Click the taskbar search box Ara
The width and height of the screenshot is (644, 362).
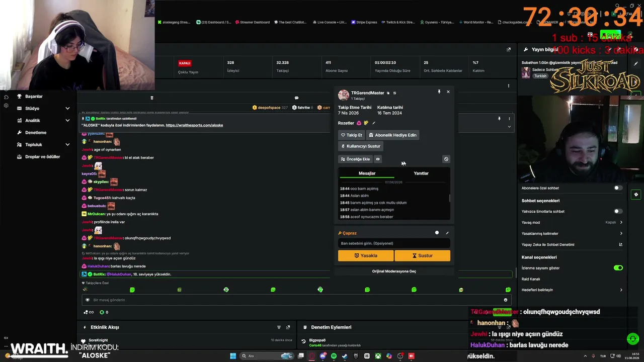click(267, 356)
